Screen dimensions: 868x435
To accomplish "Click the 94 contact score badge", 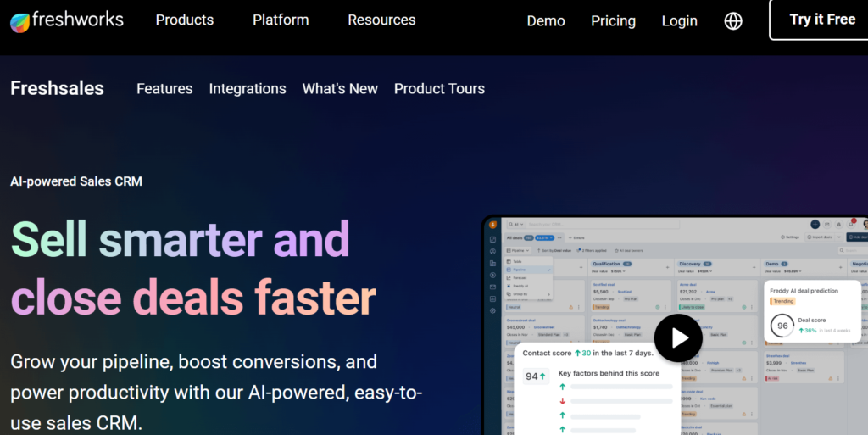I will click(x=536, y=376).
